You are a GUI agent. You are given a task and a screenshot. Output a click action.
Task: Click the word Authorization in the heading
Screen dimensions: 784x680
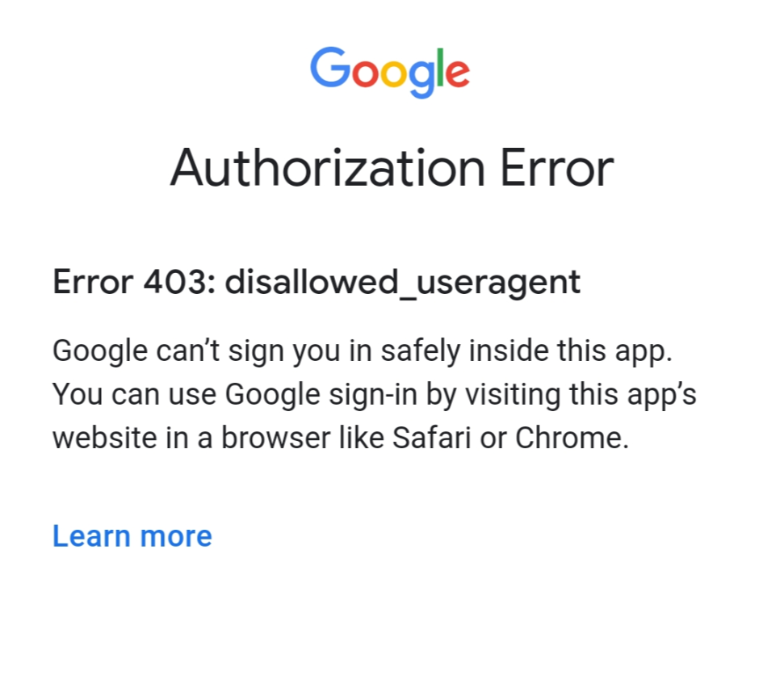328,168
